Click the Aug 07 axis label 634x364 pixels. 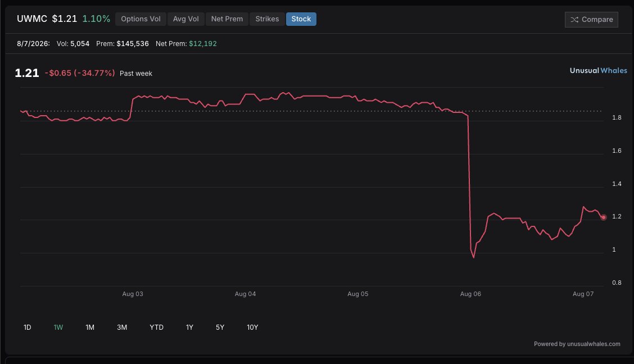(x=583, y=294)
